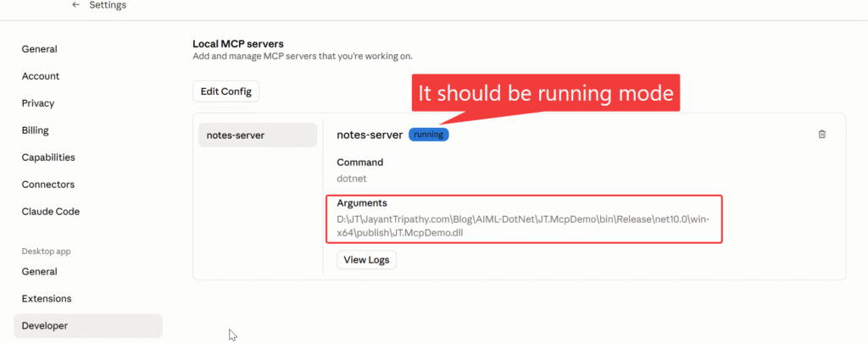Select the Developer settings item
This screenshot has height=343, width=868.
[88, 326]
